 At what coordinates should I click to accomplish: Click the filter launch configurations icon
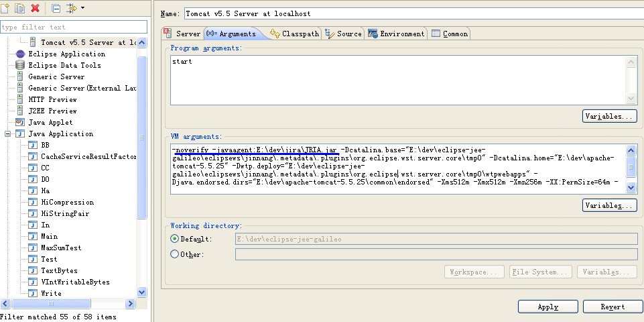click(x=72, y=8)
